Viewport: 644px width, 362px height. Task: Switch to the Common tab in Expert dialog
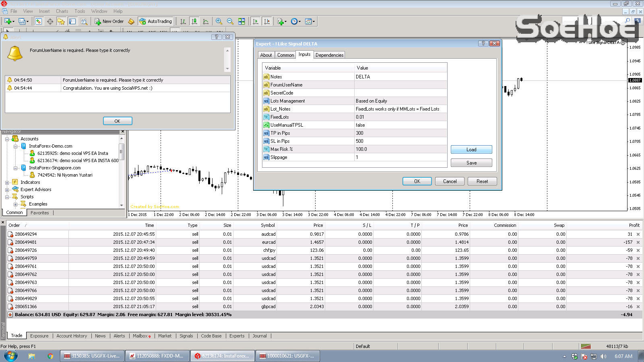click(285, 55)
